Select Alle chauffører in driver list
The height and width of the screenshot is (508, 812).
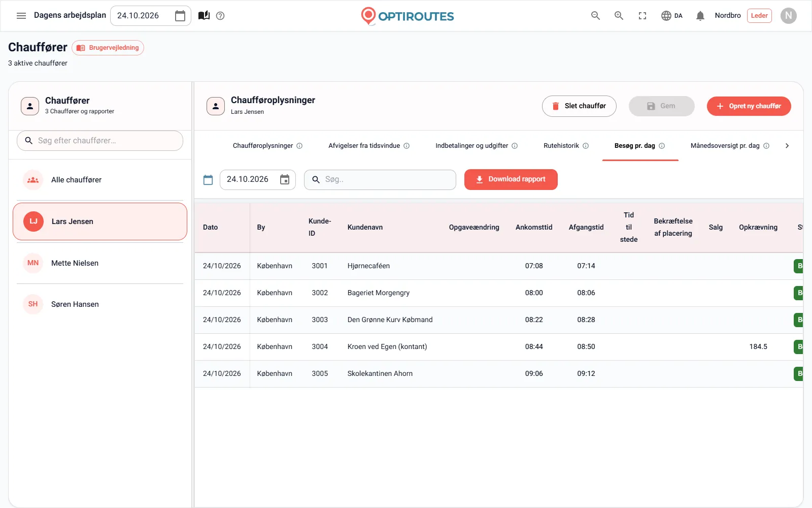click(x=100, y=180)
